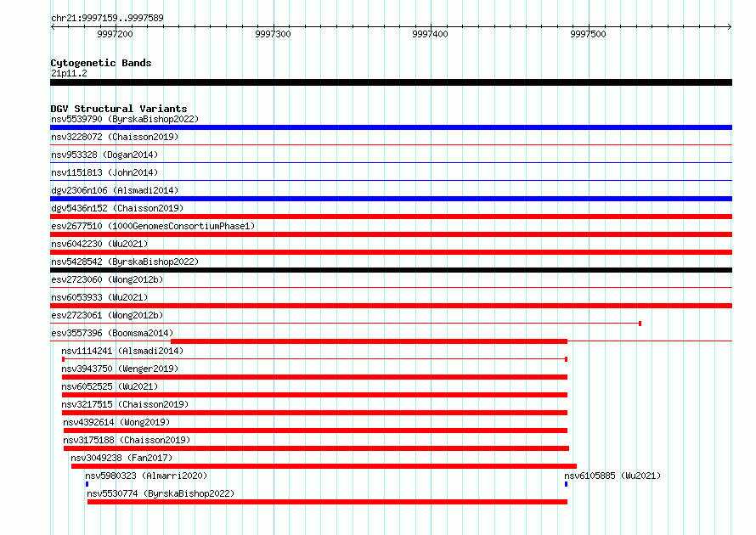This screenshot has width=756, height=535.
Task: Select the nsv6053933 red variant bar
Action: click(391, 306)
